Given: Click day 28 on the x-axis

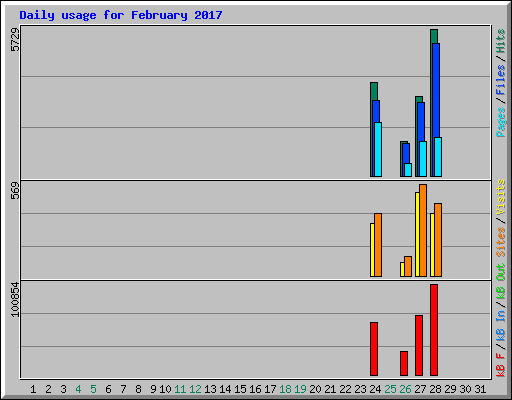Looking at the screenshot, I should coord(435,389).
